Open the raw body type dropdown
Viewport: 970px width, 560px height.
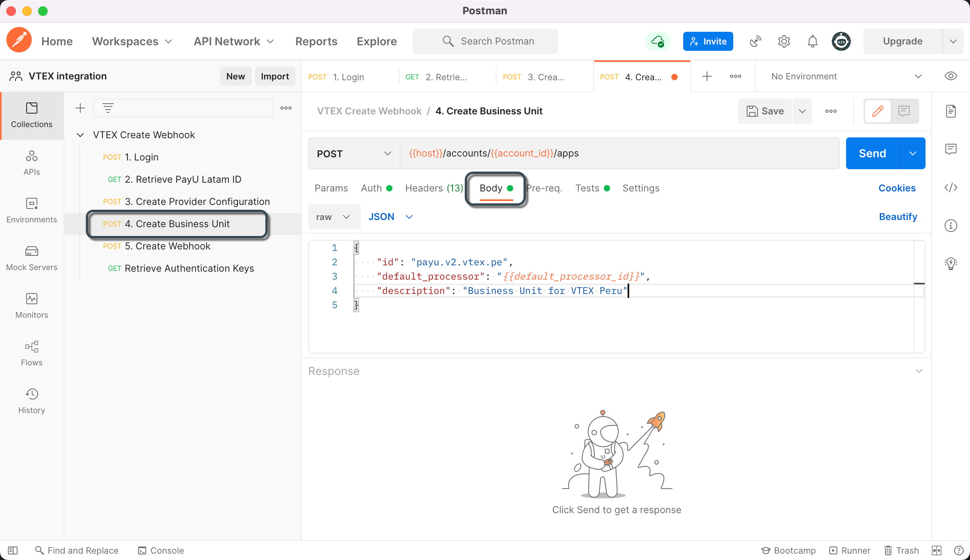click(334, 217)
